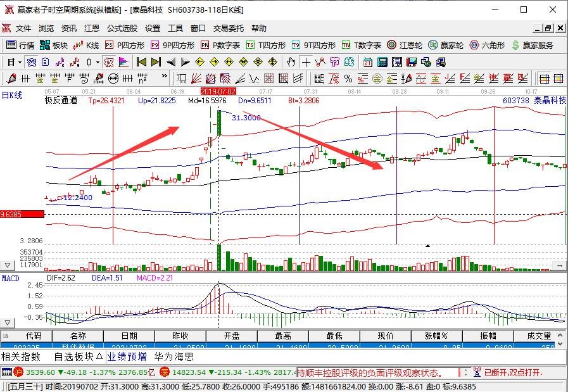Open the P数字表 tool
This screenshot has height=392, width=568.
220,46
